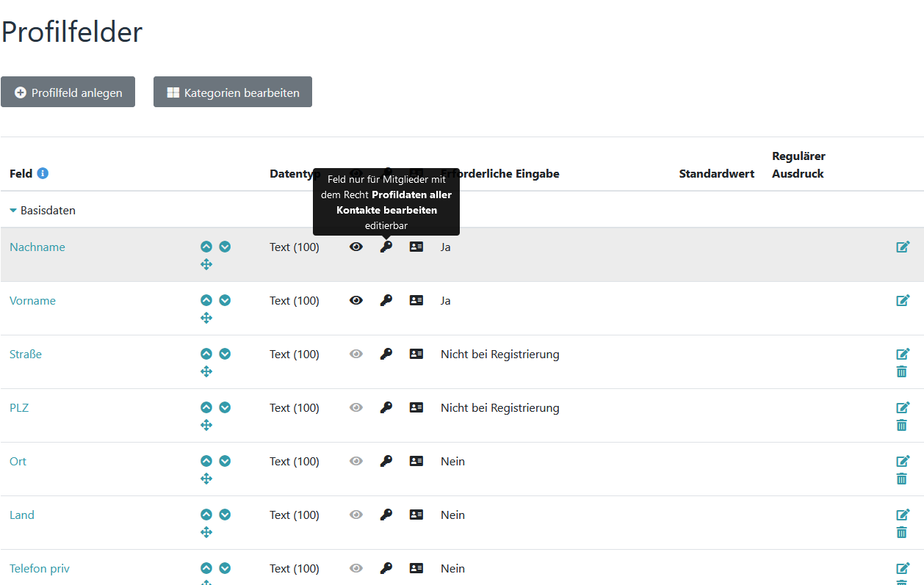Click the drag-move handle for Vorname

[x=206, y=318]
